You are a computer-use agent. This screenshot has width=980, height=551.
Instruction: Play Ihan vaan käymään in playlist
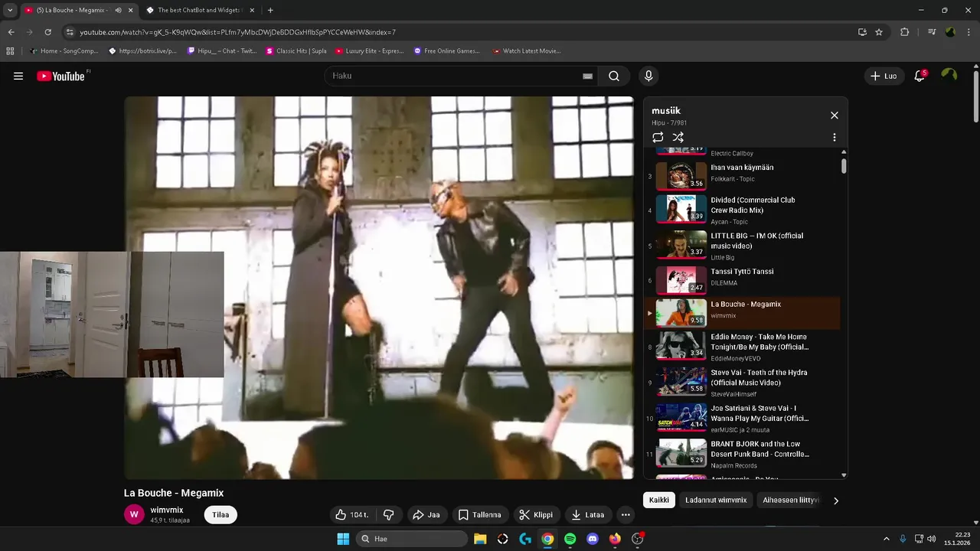[x=743, y=175]
